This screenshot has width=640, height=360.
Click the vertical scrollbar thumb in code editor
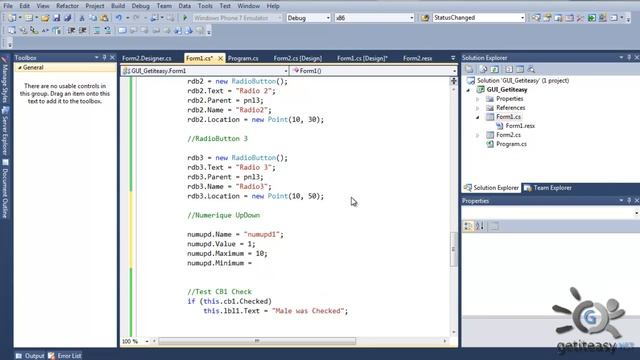click(453, 249)
